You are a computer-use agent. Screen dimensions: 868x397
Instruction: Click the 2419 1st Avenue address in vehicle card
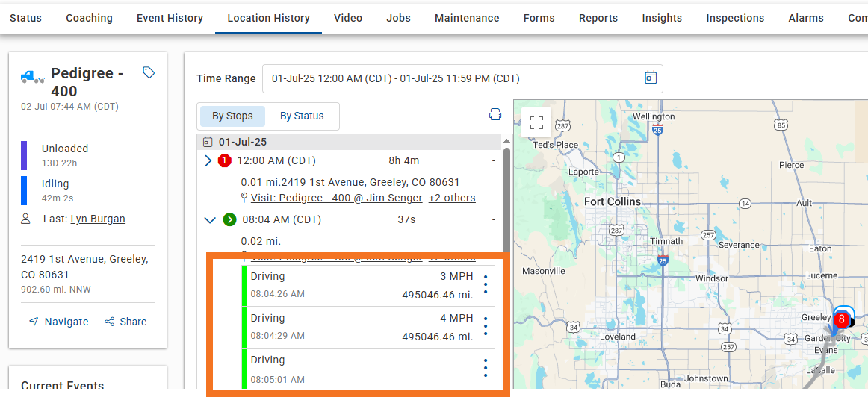coord(84,266)
